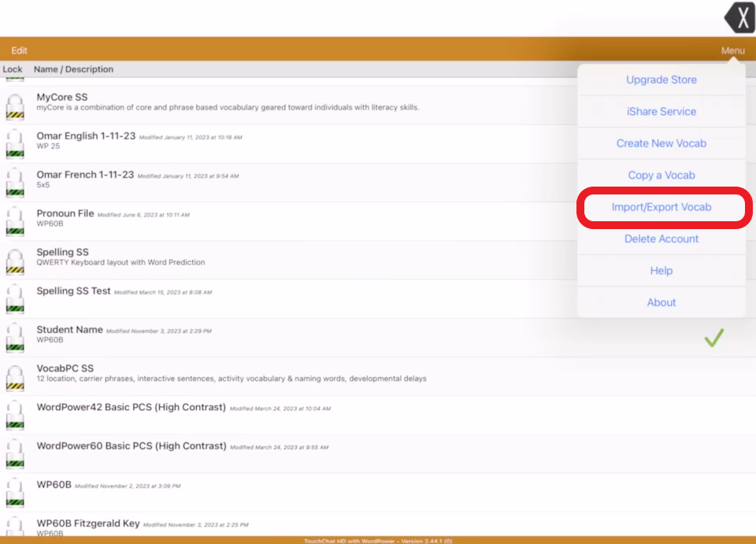Click the Student Name lock icon
The height and width of the screenshot is (544, 756).
point(15,338)
